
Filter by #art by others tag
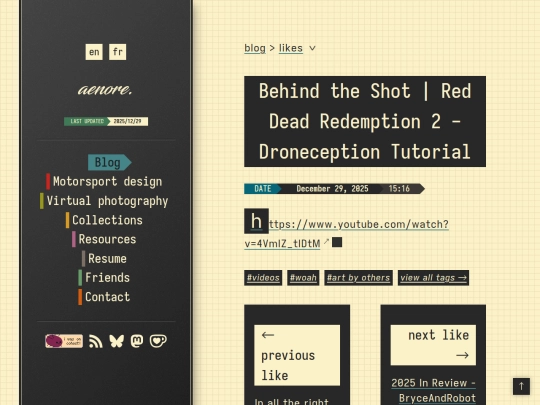(x=358, y=278)
